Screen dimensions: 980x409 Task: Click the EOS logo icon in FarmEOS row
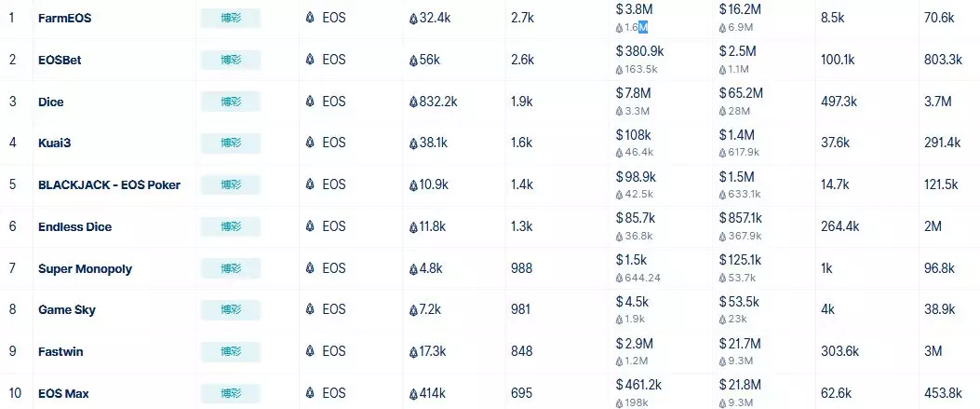(310, 18)
